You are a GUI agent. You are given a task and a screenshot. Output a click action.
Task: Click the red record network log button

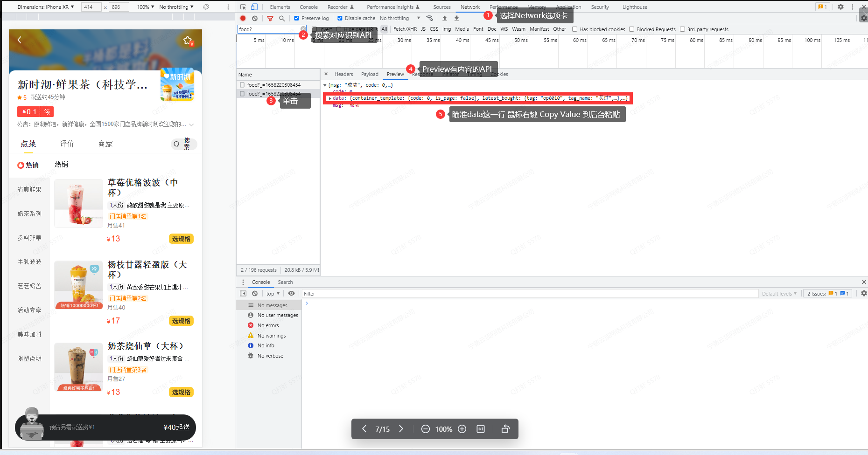243,18
